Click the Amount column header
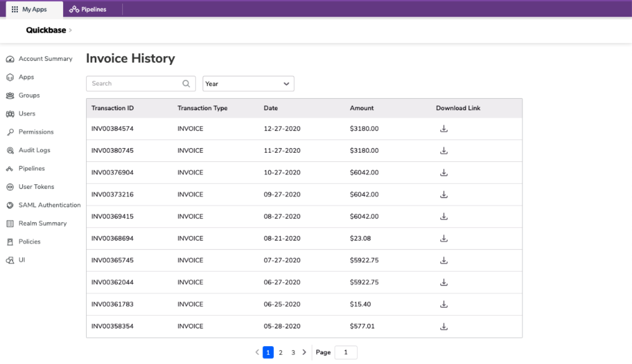This screenshot has width=632, height=364. click(x=362, y=108)
